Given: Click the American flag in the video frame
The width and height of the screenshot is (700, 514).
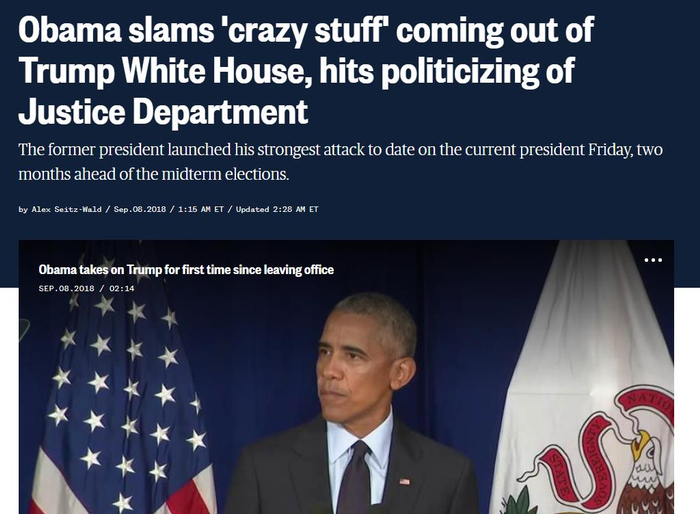Looking at the screenshot, I should (x=121, y=393).
